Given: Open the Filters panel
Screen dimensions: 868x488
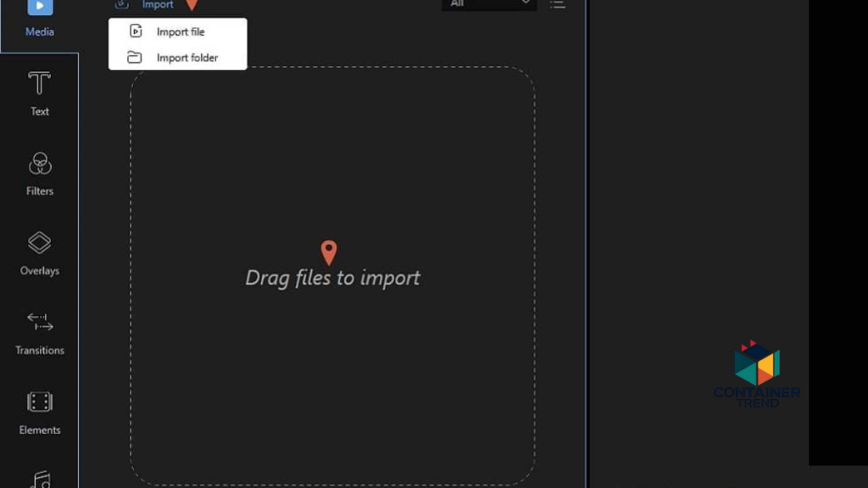Looking at the screenshot, I should pos(39,174).
